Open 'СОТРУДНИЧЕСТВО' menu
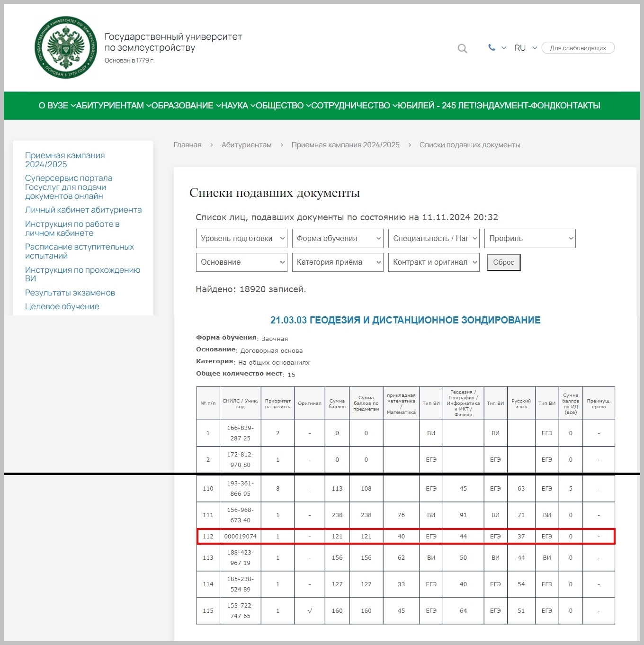 point(354,106)
